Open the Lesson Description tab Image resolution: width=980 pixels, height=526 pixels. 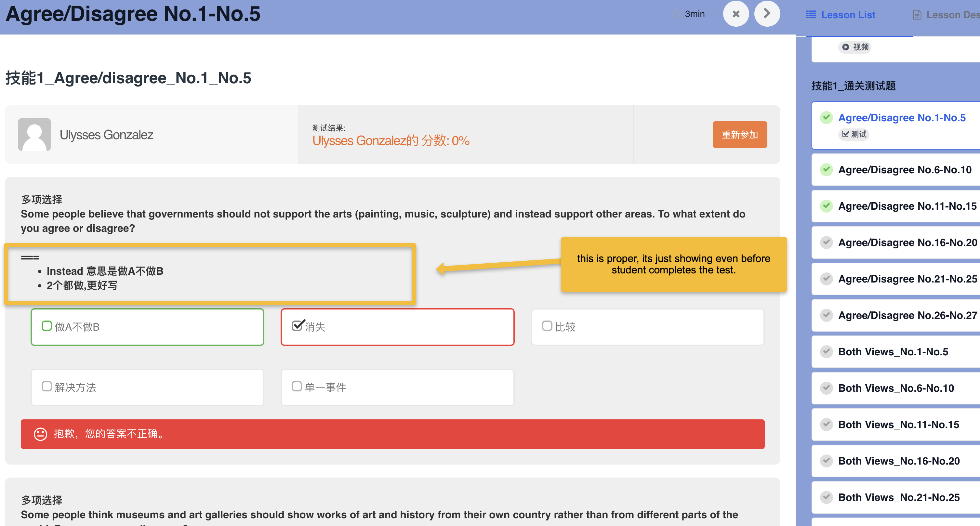[x=947, y=15]
